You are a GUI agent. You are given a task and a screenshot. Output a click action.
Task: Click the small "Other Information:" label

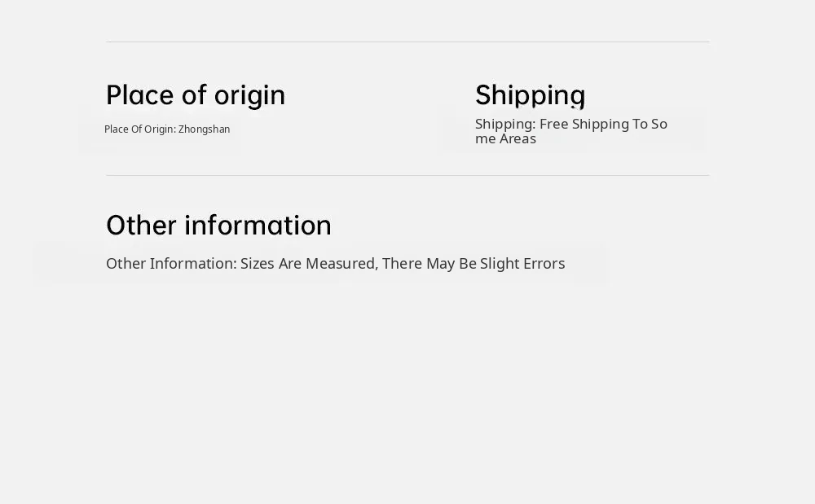click(x=171, y=264)
